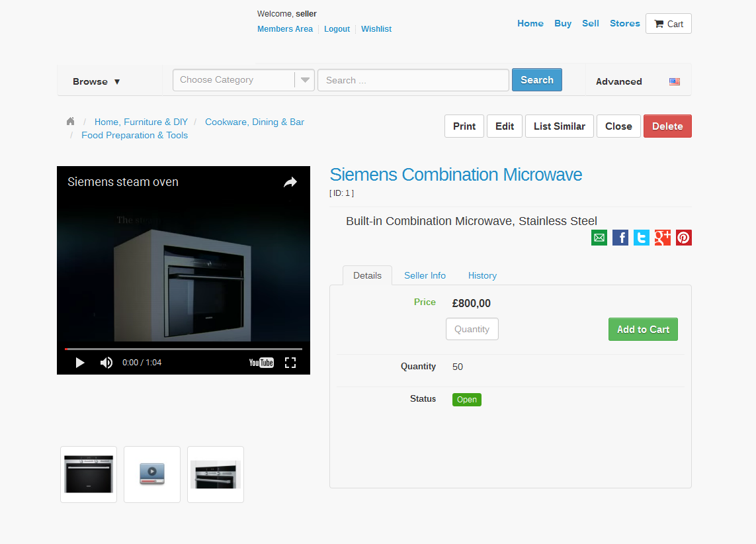
Task: Open the Stores menu item
Action: 625,23
